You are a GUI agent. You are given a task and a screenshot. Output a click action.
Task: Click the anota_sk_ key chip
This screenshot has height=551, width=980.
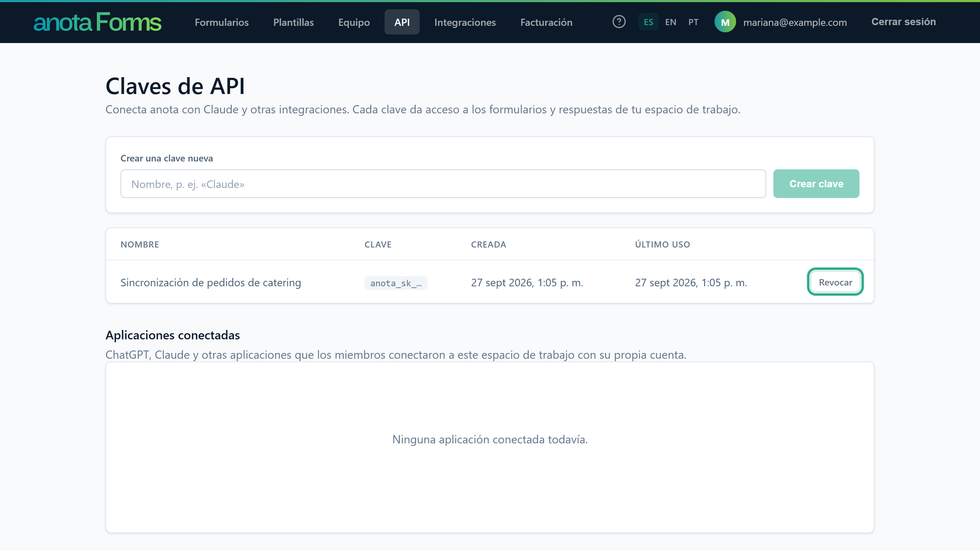(396, 283)
